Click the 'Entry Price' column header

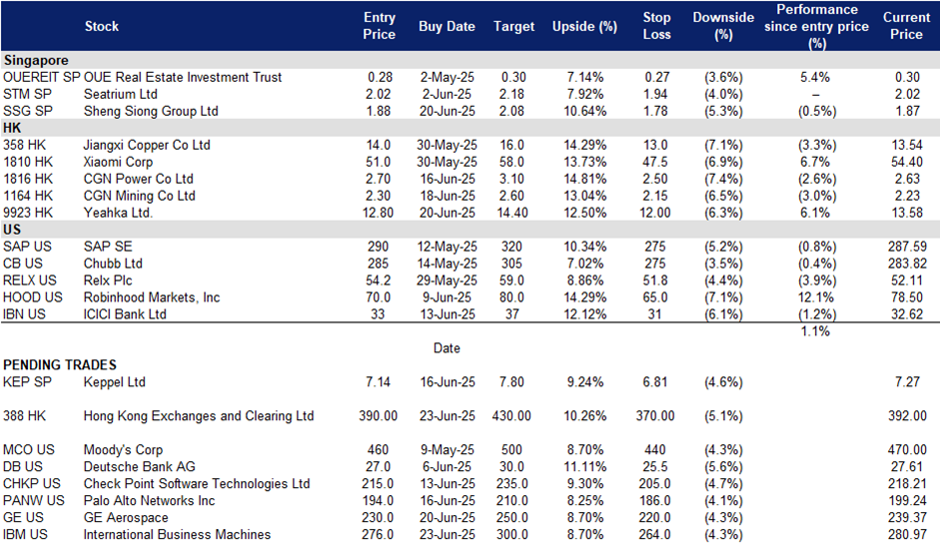point(379,26)
